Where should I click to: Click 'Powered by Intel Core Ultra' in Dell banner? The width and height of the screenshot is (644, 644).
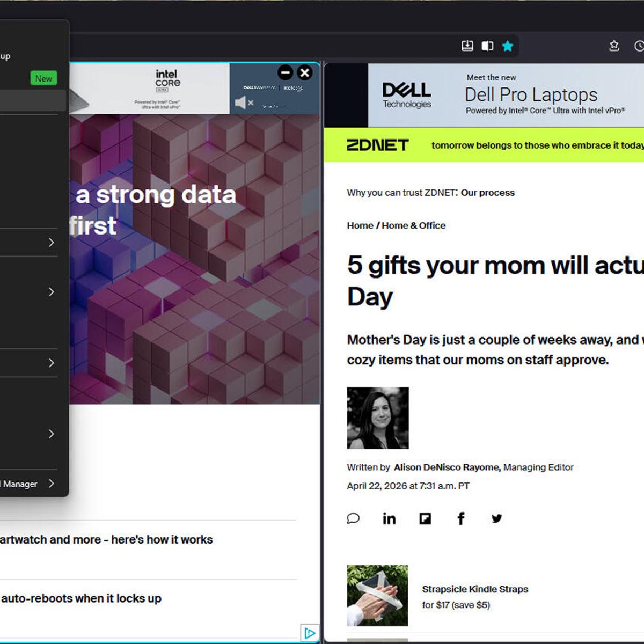(x=545, y=111)
